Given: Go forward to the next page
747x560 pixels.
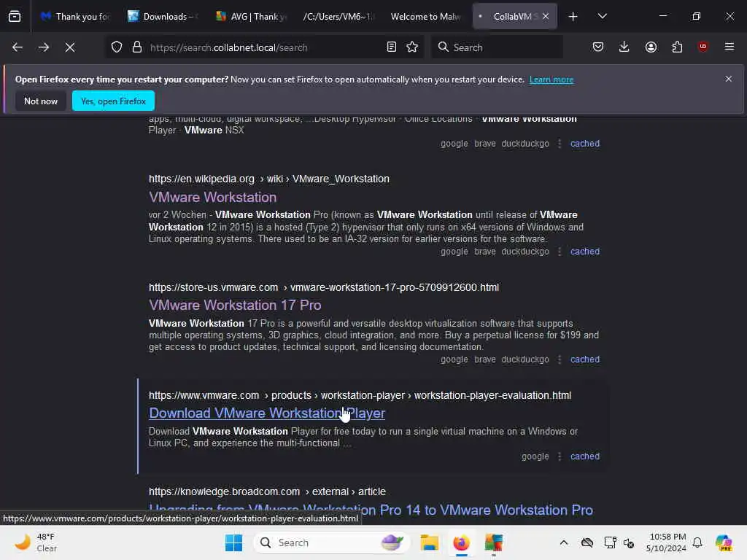Looking at the screenshot, I should [44, 47].
